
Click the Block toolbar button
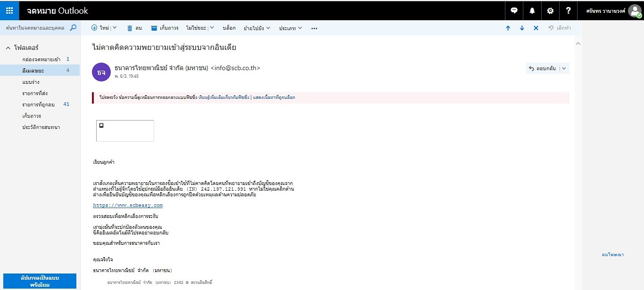pyautogui.click(x=229, y=28)
